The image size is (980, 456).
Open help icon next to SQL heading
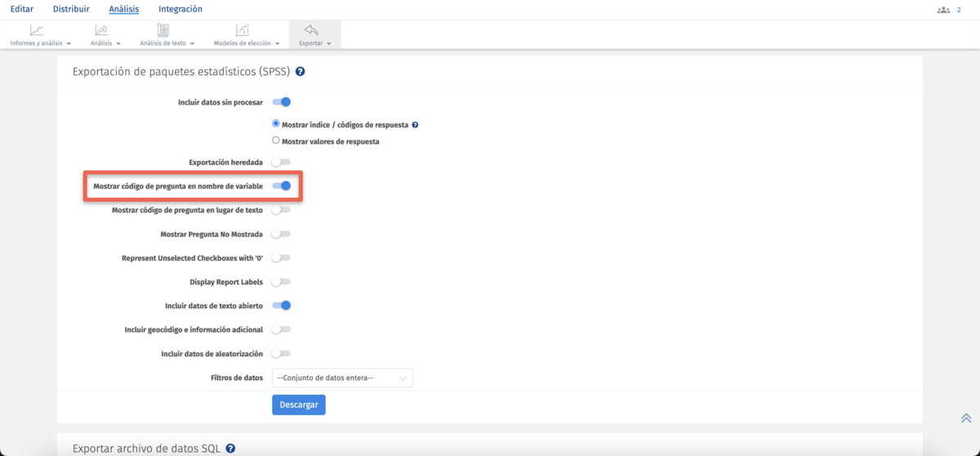point(231,449)
